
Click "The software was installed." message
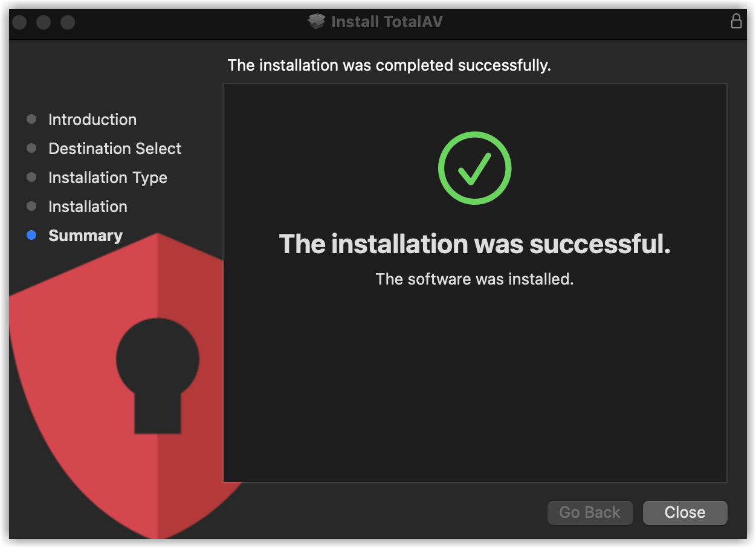pyautogui.click(x=474, y=279)
